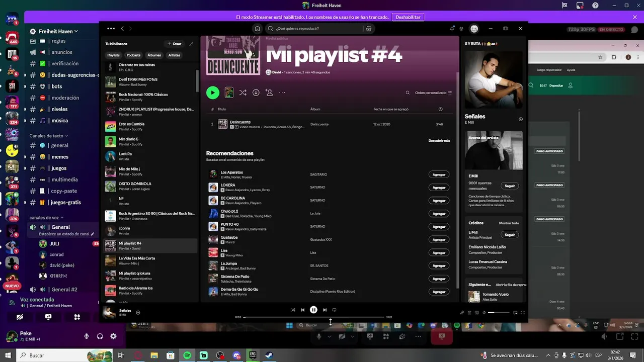Filter library by Álbumes chip
Screen dimensions: 644x362
[154, 55]
